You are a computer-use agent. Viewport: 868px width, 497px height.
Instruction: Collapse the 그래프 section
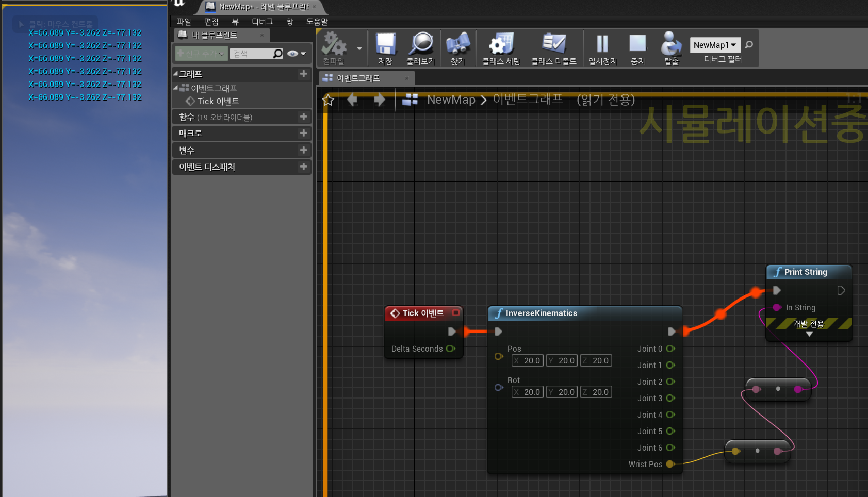tap(175, 74)
